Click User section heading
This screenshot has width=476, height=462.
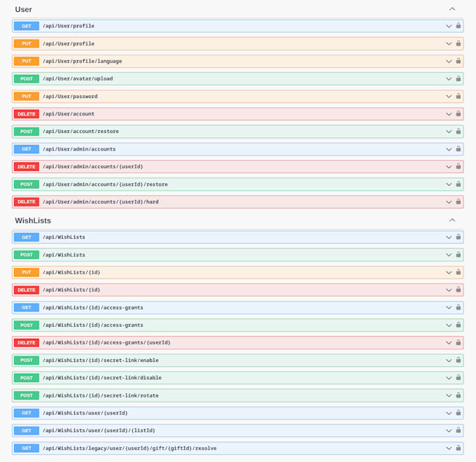click(23, 9)
